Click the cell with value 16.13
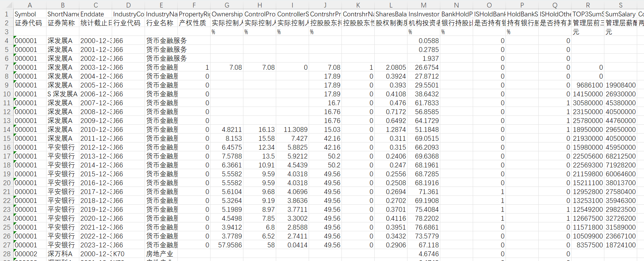This screenshot has width=644, height=261. (259, 129)
